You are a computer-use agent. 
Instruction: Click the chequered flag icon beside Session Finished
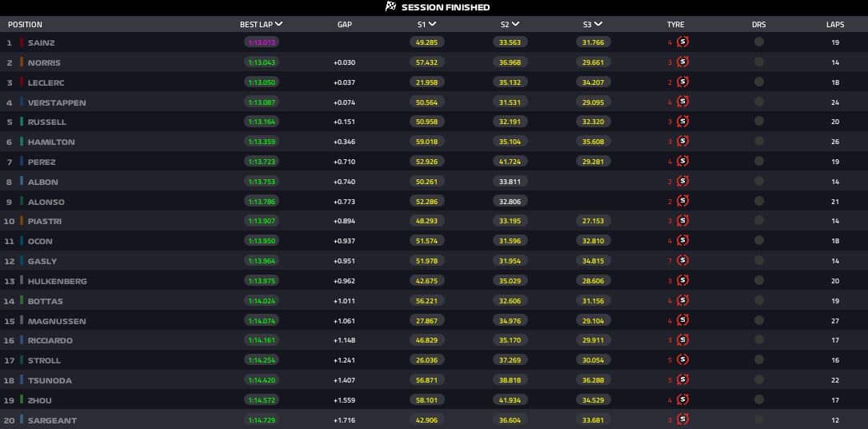coord(391,6)
